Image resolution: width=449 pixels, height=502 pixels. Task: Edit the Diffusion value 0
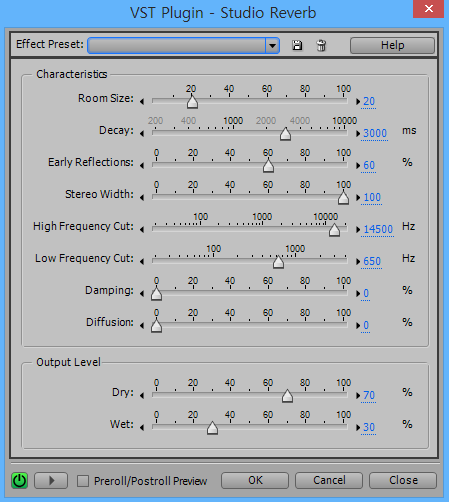[x=366, y=325]
